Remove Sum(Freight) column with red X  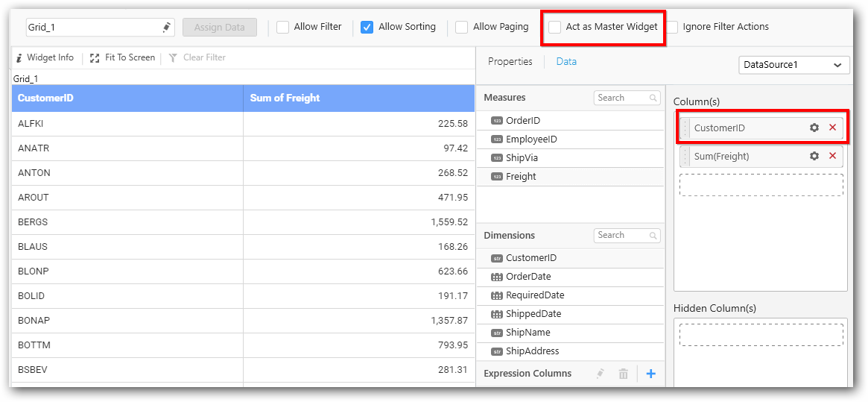832,156
